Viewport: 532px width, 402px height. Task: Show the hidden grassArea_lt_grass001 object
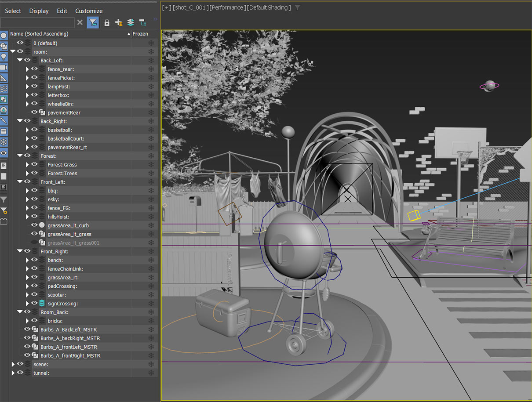tap(34, 243)
